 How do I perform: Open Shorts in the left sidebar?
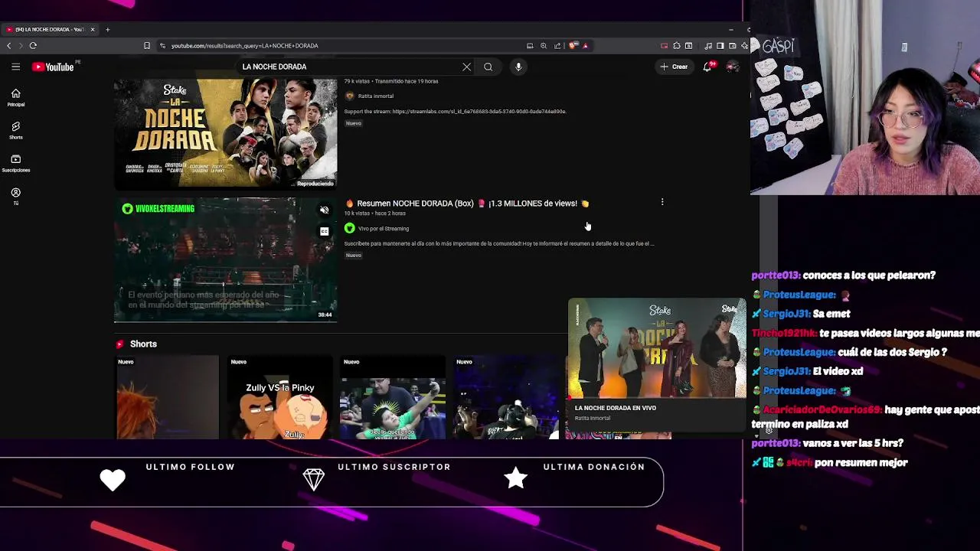(x=15, y=130)
